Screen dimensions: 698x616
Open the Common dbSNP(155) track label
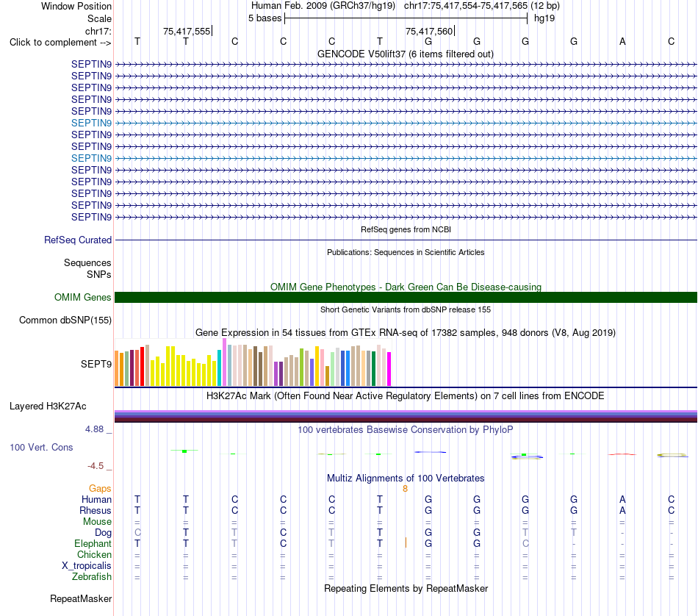(65, 320)
